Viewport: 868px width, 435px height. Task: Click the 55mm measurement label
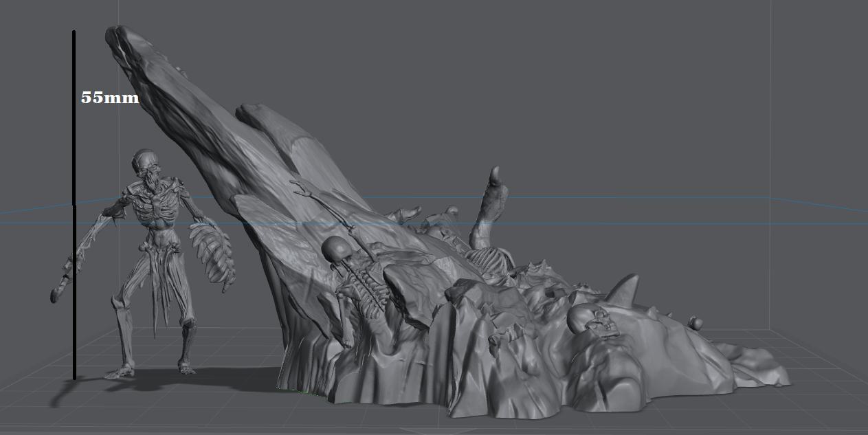coord(110,98)
